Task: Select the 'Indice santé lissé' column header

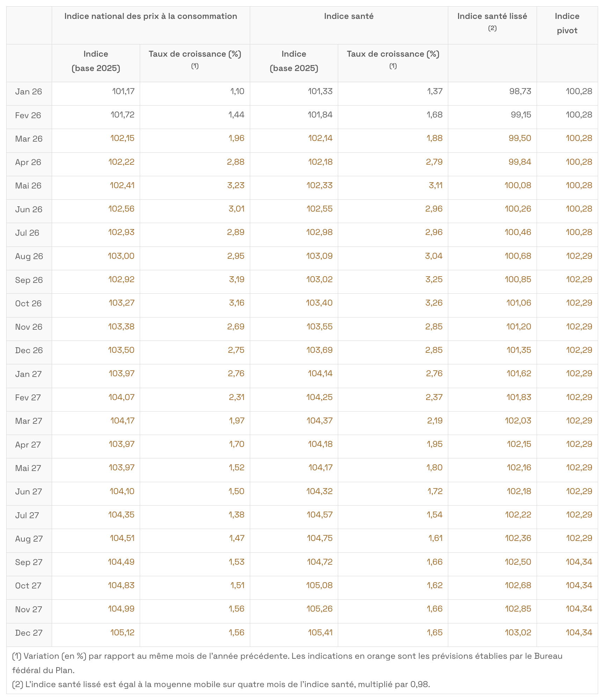Action: pyautogui.click(x=492, y=16)
